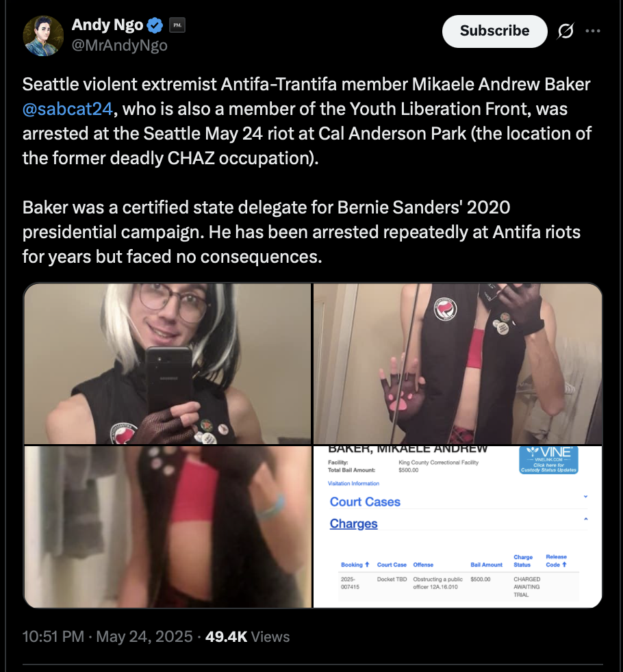Open the top-left selfie photo with wig
Screen dimensions: 623x672
coord(168,363)
